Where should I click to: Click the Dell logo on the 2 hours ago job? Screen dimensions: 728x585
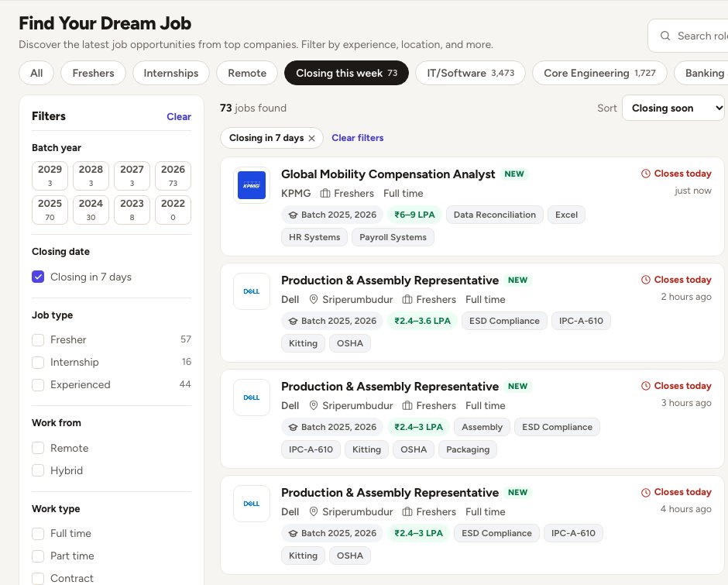[252, 291]
